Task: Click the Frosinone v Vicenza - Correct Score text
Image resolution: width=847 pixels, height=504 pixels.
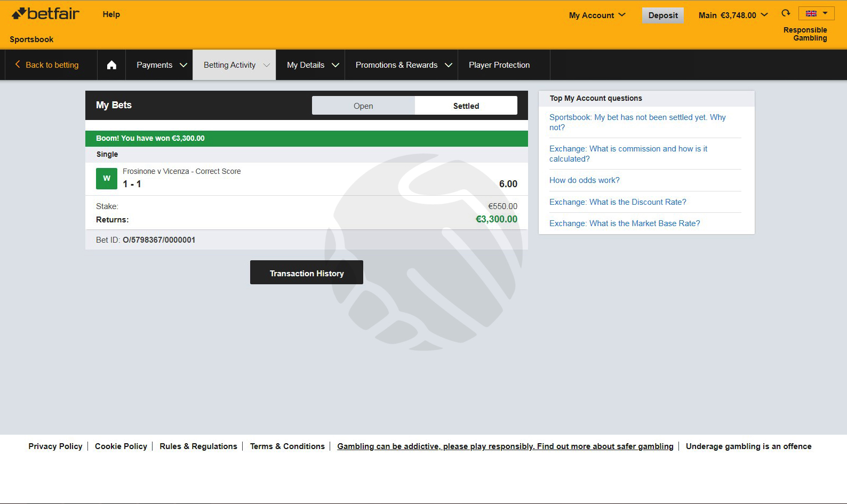Action: (181, 171)
